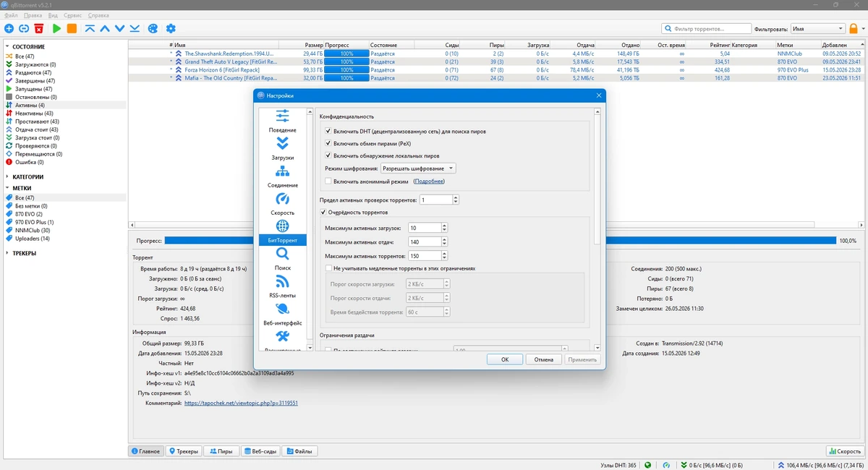Click the Фильтр торрентов search field
Viewport: 868px width, 470px height.
706,29
